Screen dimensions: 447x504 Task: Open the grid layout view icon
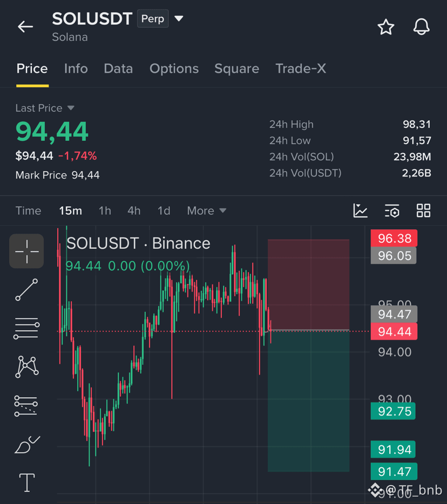423,211
